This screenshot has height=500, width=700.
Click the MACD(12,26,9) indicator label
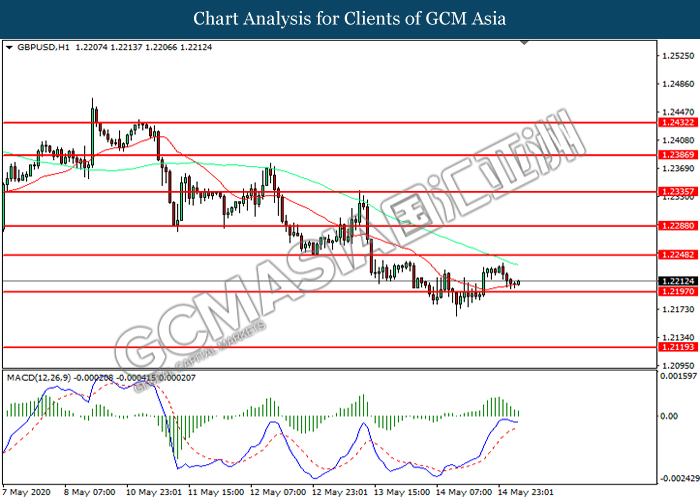[x=38, y=378]
